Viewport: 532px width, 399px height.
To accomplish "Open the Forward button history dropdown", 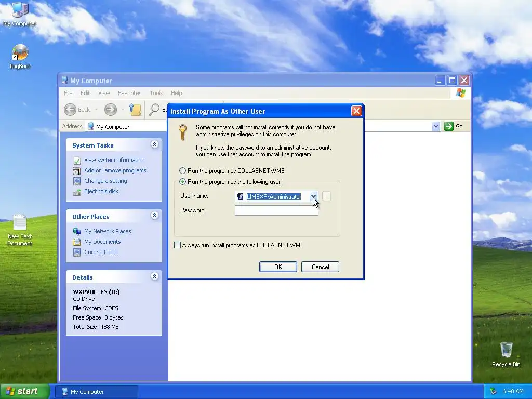I will 123,110.
